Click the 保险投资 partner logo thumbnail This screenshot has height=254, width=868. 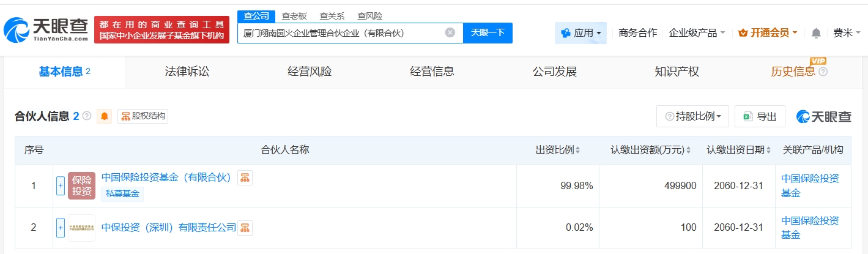[x=81, y=185]
